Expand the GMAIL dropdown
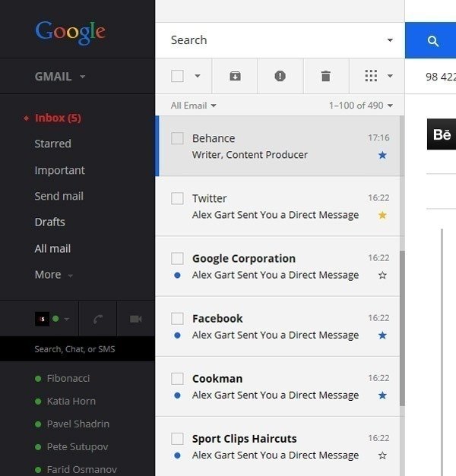The height and width of the screenshot is (476, 456). click(59, 77)
